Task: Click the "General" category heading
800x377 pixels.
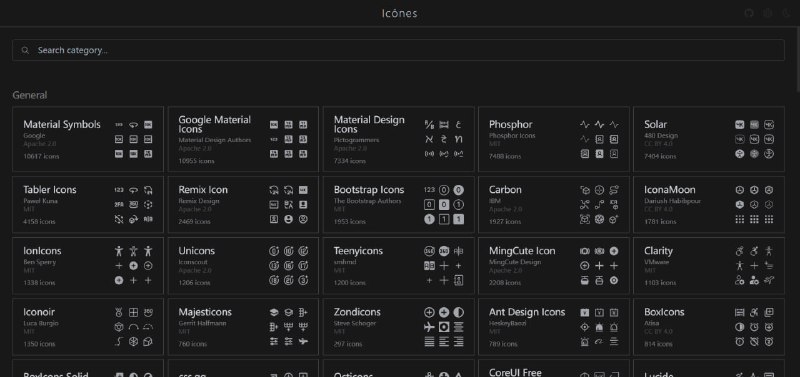Action: point(30,95)
